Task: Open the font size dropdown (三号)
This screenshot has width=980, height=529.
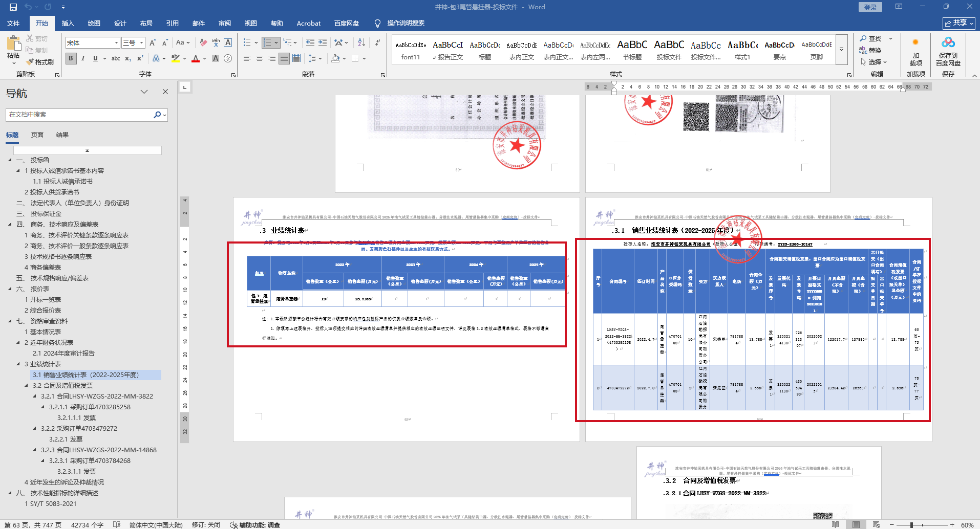Action: pos(142,42)
